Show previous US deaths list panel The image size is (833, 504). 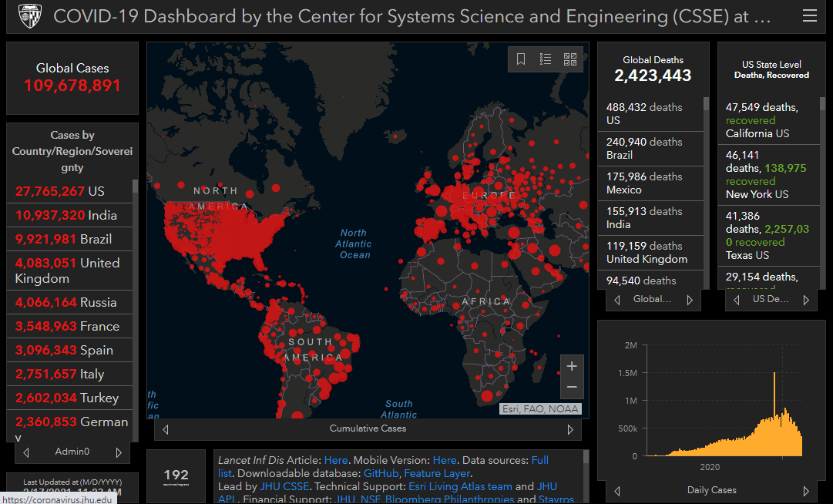coord(737,300)
